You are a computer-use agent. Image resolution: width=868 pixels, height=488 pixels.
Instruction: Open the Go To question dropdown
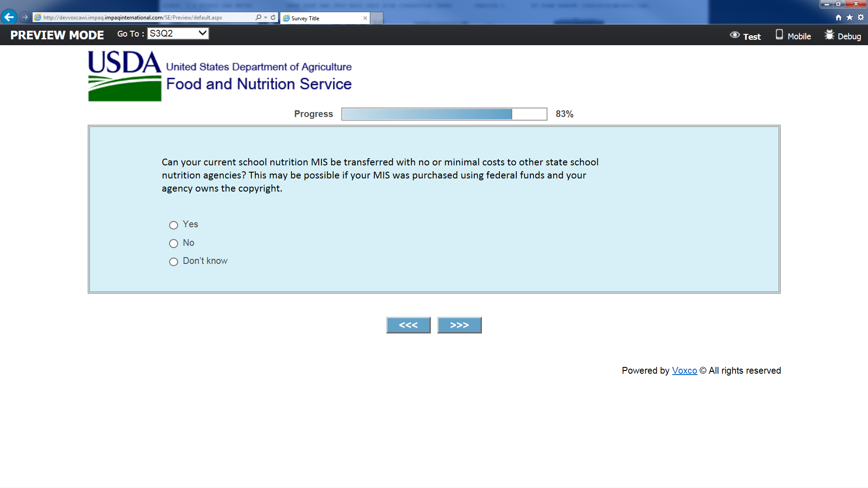point(178,33)
